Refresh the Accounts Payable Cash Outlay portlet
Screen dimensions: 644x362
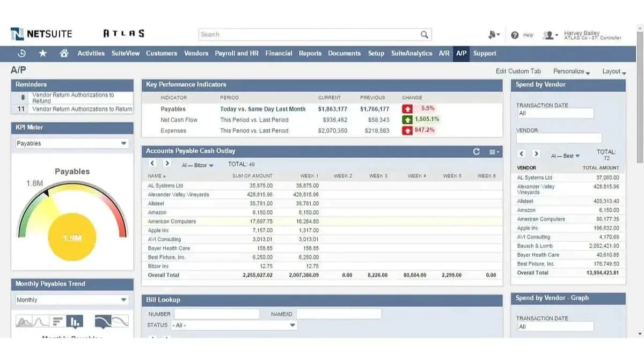476,152
